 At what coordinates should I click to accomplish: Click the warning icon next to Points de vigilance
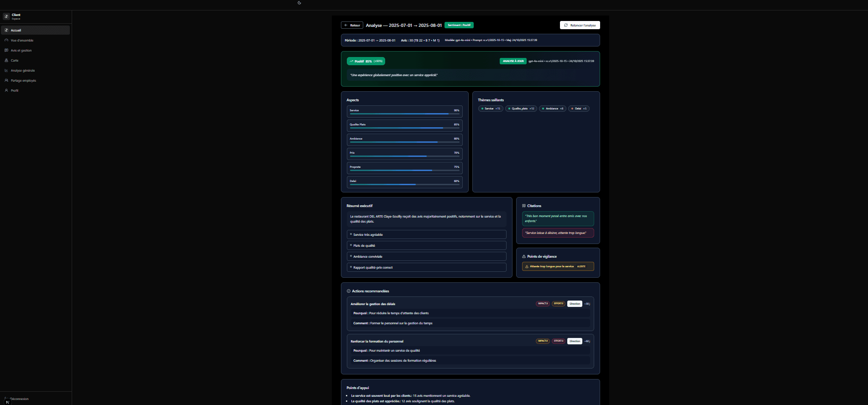[524, 256]
